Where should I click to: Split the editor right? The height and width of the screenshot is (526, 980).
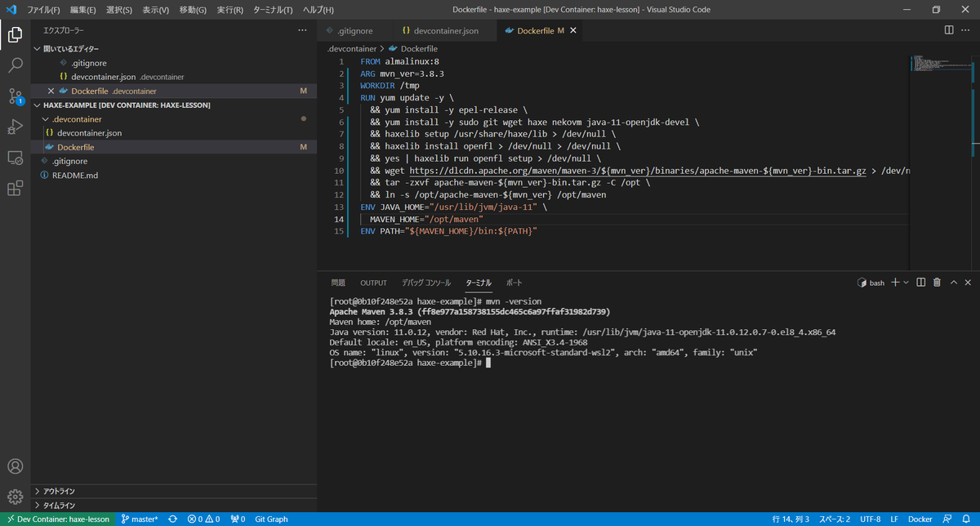coord(949,30)
